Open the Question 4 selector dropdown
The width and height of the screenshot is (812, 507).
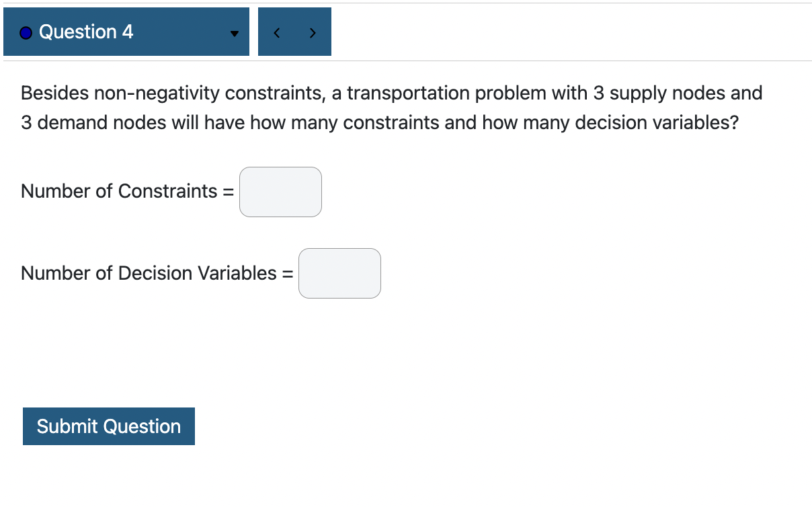(x=126, y=32)
